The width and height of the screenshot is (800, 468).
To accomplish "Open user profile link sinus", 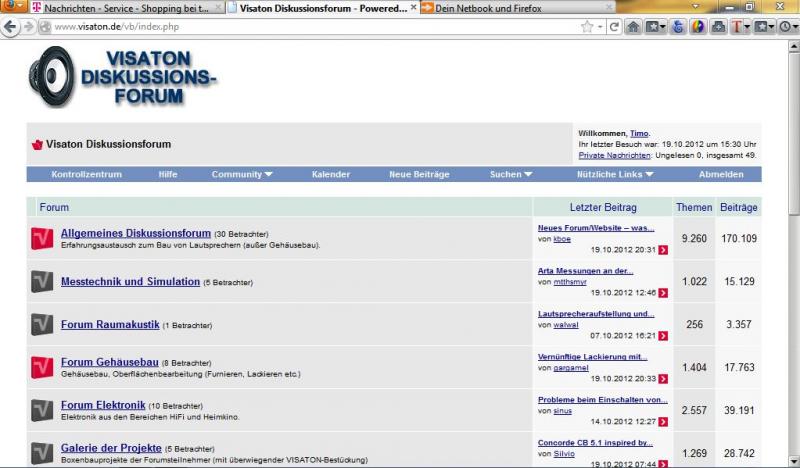I will click(x=562, y=410).
